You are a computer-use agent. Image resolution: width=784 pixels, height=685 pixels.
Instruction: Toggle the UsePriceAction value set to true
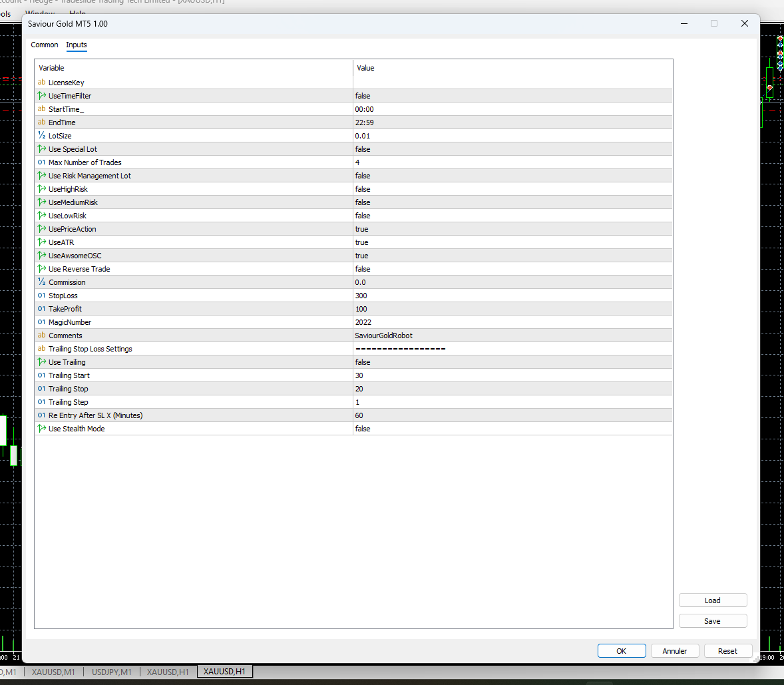[361, 229]
